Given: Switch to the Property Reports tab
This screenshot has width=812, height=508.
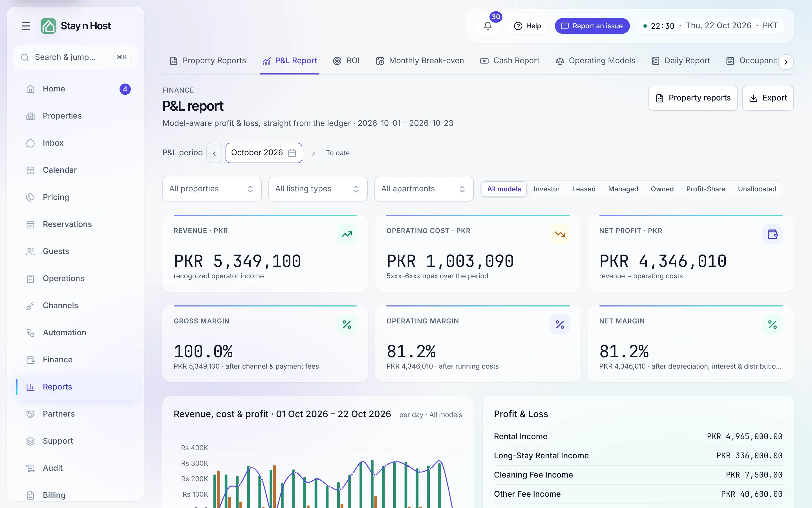Looking at the screenshot, I should 208,61.
